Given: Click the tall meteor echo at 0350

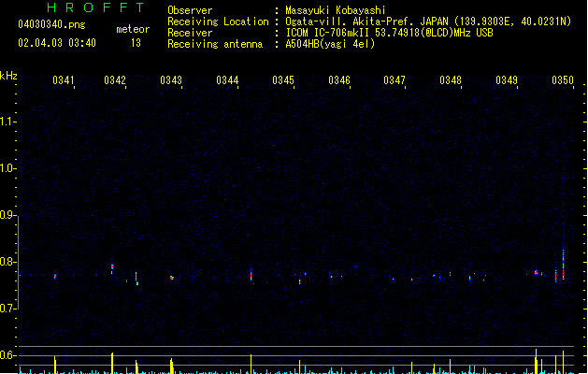Looking at the screenshot, I should [x=564, y=263].
